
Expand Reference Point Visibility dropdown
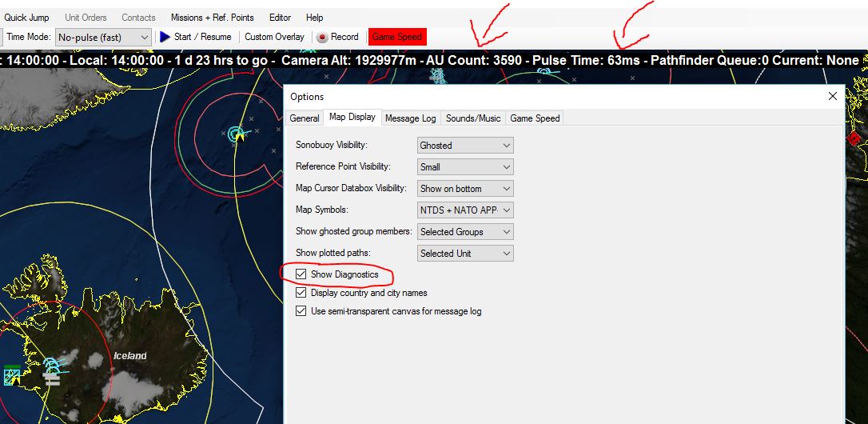(465, 167)
